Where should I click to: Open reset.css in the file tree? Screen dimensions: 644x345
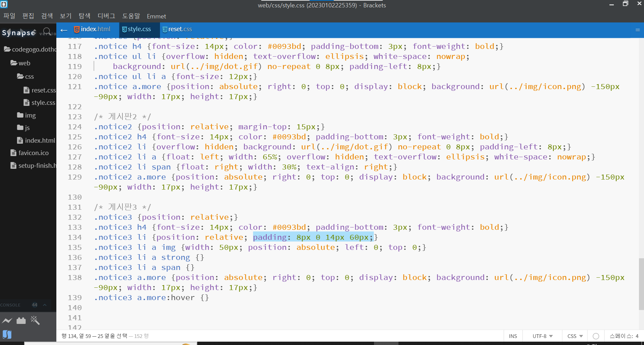click(x=40, y=90)
